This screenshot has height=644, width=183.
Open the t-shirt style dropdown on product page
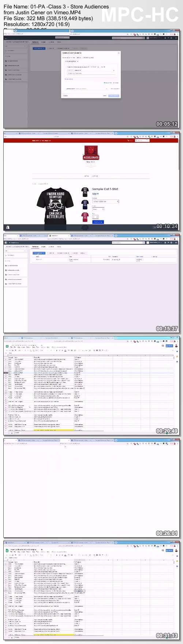click(105, 201)
